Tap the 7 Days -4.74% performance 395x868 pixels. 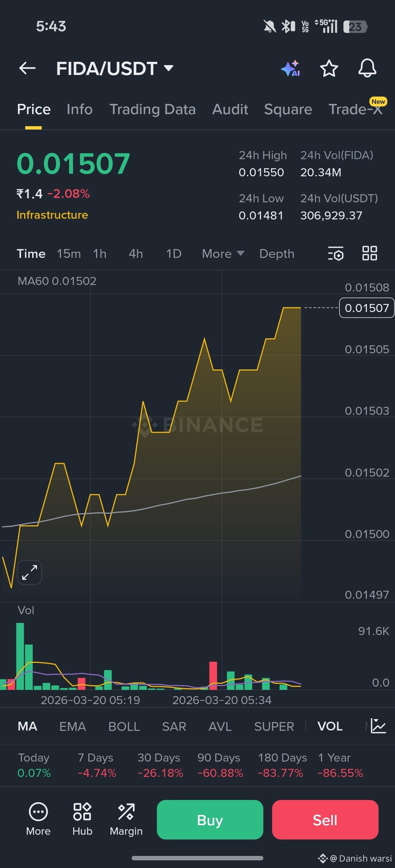tap(97, 765)
